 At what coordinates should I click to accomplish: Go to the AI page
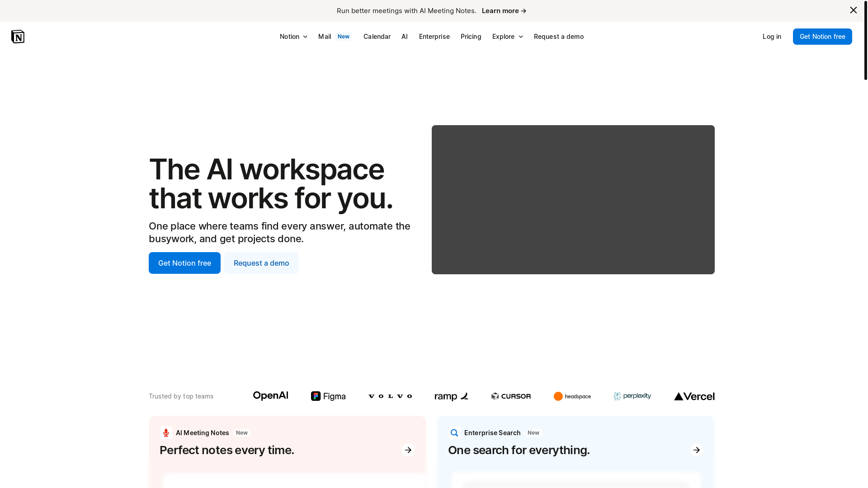405,37
